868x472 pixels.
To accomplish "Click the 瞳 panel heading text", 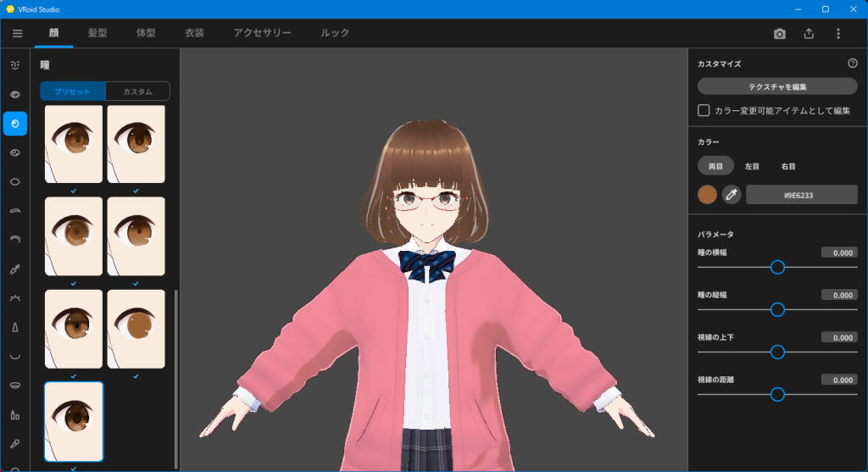I will [45, 64].
